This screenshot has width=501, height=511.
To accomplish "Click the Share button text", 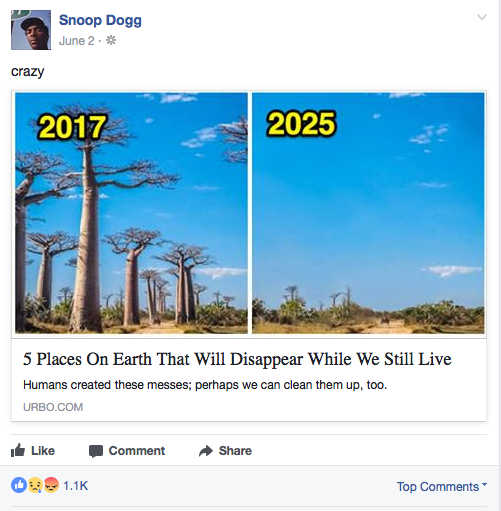I will tap(235, 451).
